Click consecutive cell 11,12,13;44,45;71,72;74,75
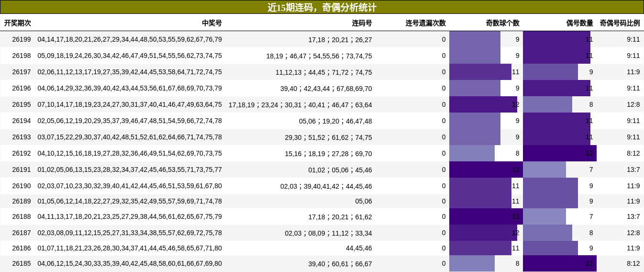644x272 pixels. pos(324,72)
